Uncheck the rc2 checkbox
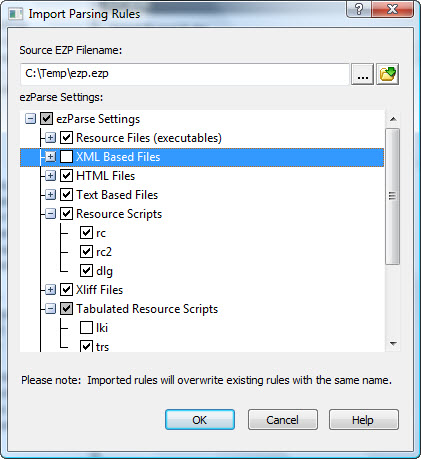 point(86,252)
